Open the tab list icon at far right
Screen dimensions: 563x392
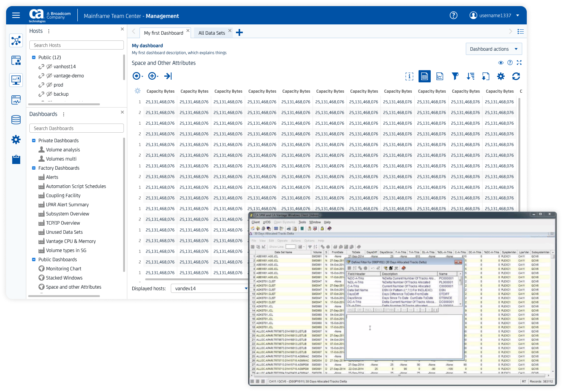tap(521, 32)
